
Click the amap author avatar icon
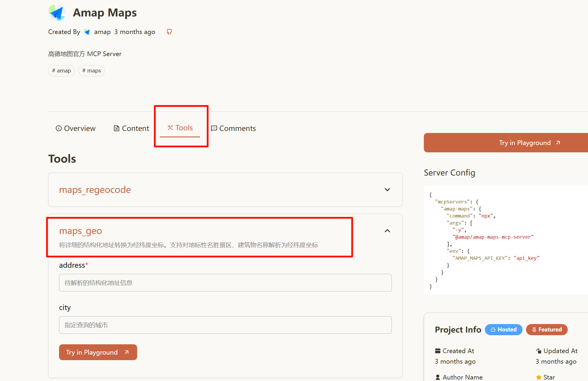[87, 32]
